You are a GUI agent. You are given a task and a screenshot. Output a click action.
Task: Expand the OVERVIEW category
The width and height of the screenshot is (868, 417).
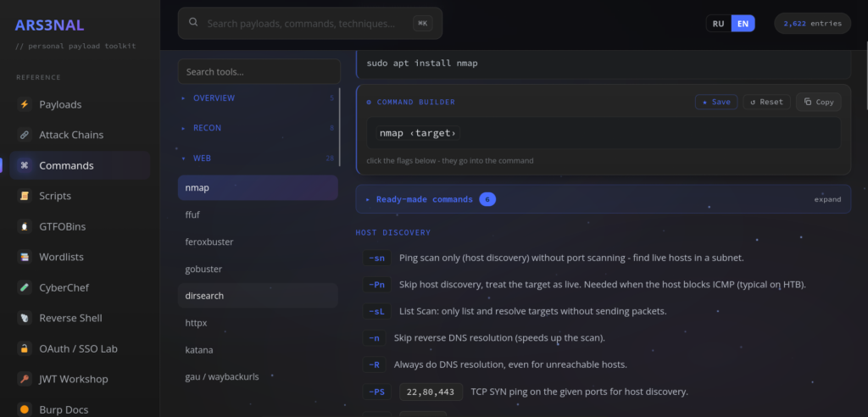259,98
